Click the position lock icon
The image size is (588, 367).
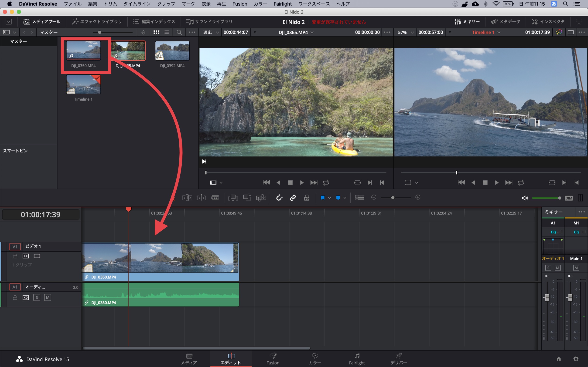point(307,198)
